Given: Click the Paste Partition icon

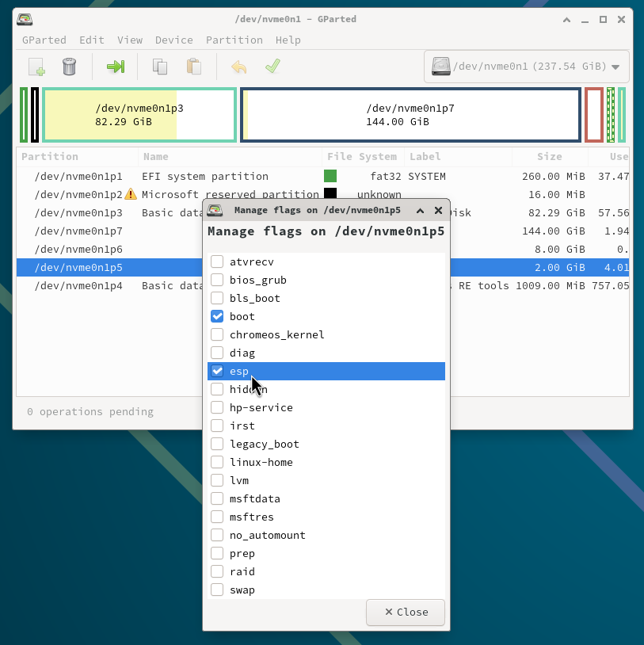Looking at the screenshot, I should tap(194, 67).
